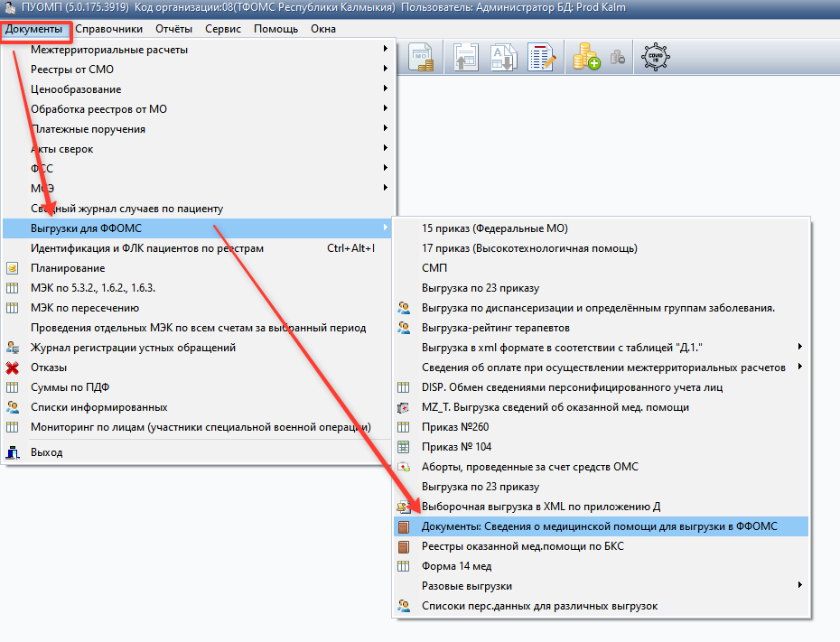This screenshot has width=840, height=642.
Task: Click the gold coins with plus icon
Action: coord(587,58)
